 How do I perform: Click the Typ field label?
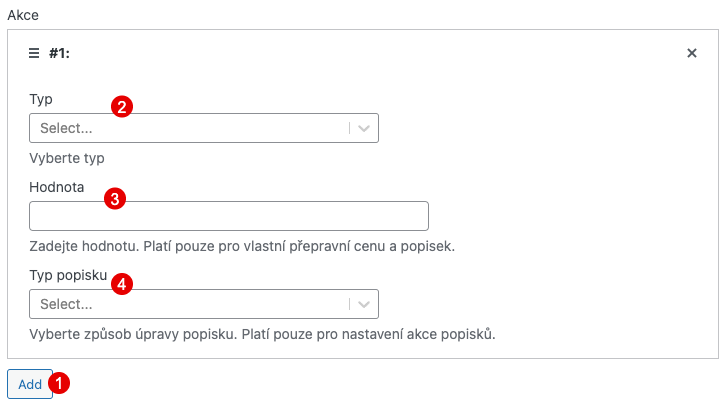tap(41, 100)
